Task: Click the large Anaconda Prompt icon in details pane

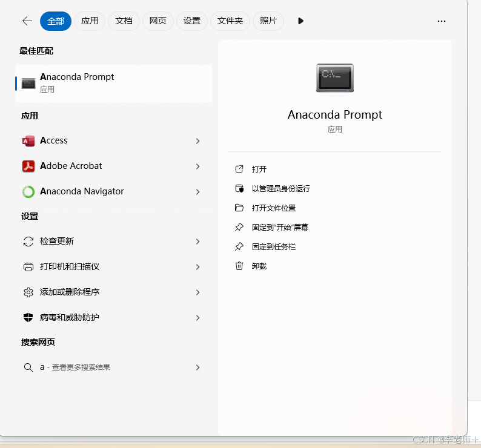Action: click(x=335, y=78)
